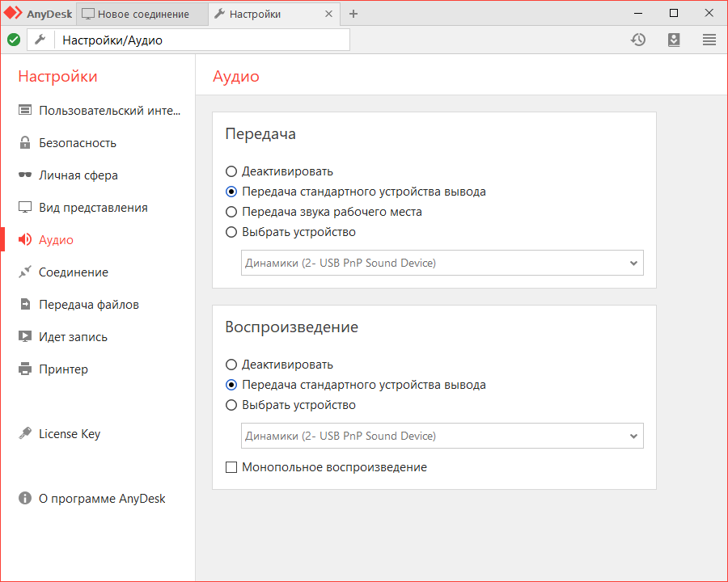Viewport: 728px width, 582px height.
Task: Go to Соединение settings section
Action: [x=74, y=272]
